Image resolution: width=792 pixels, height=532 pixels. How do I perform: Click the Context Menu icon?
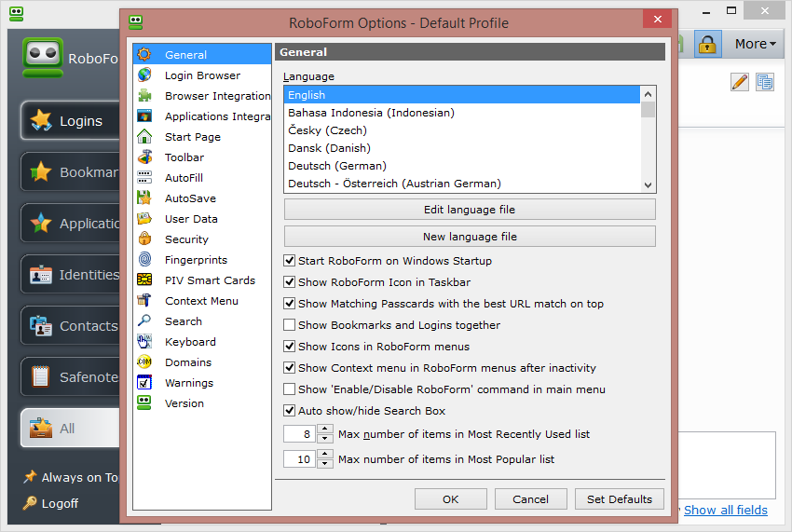(144, 301)
